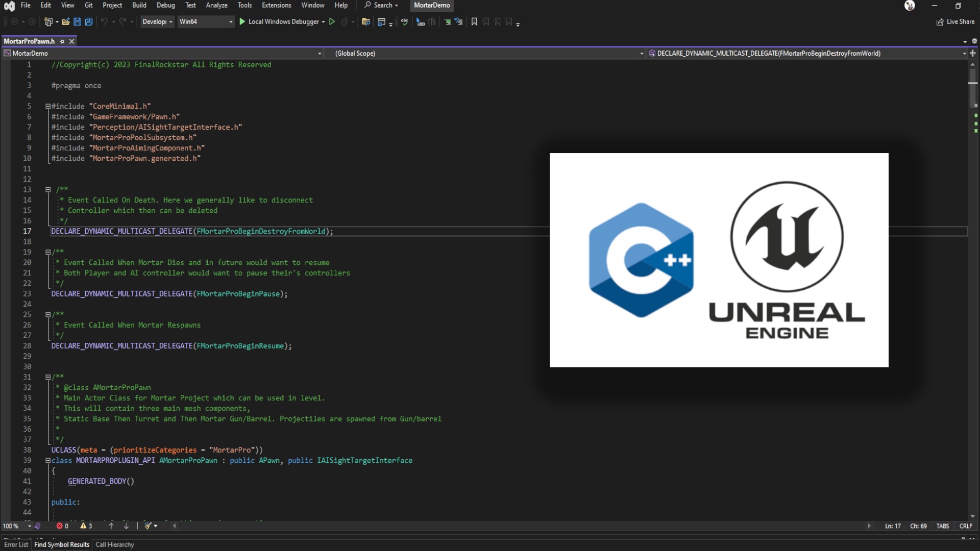Image resolution: width=980 pixels, height=551 pixels.
Task: Pin the MortarProPawn.h document tab
Action: (62, 41)
